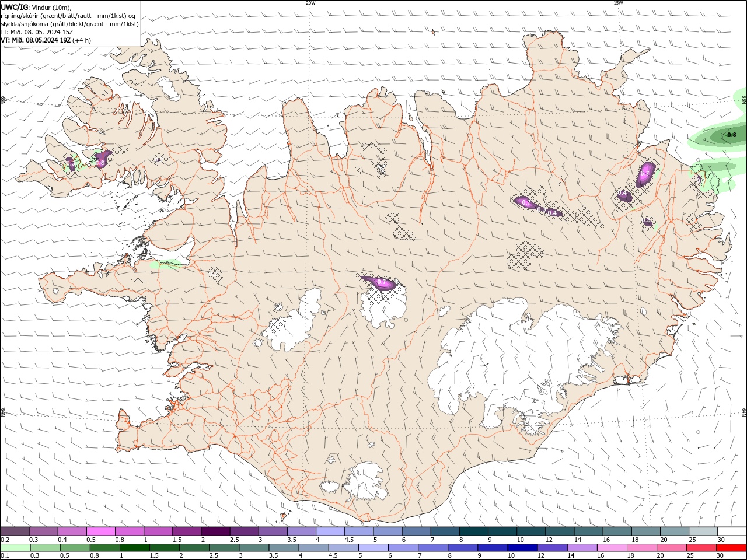747x560 pixels.
Task: Select the dark teal swatch labeled 8
Action: [x=473, y=531]
